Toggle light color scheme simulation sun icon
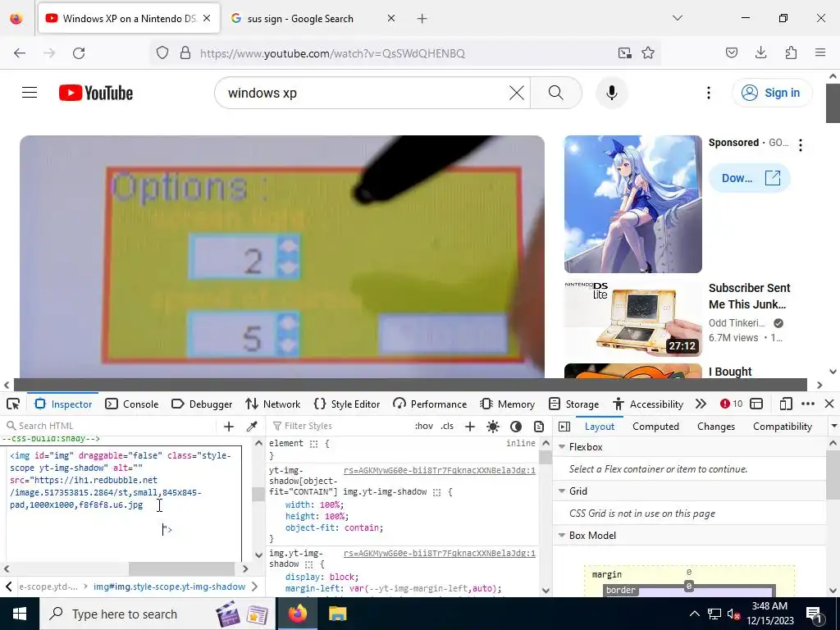The width and height of the screenshot is (840, 630). click(493, 427)
